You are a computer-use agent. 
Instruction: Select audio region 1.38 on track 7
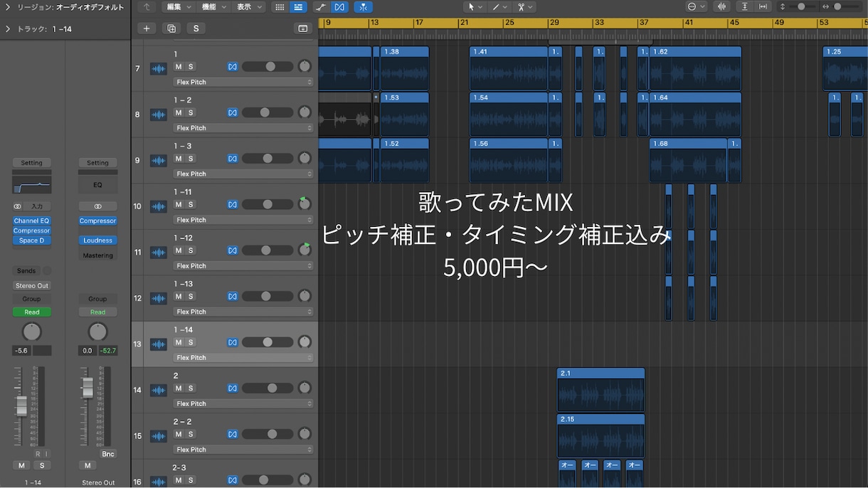pyautogui.click(x=404, y=68)
